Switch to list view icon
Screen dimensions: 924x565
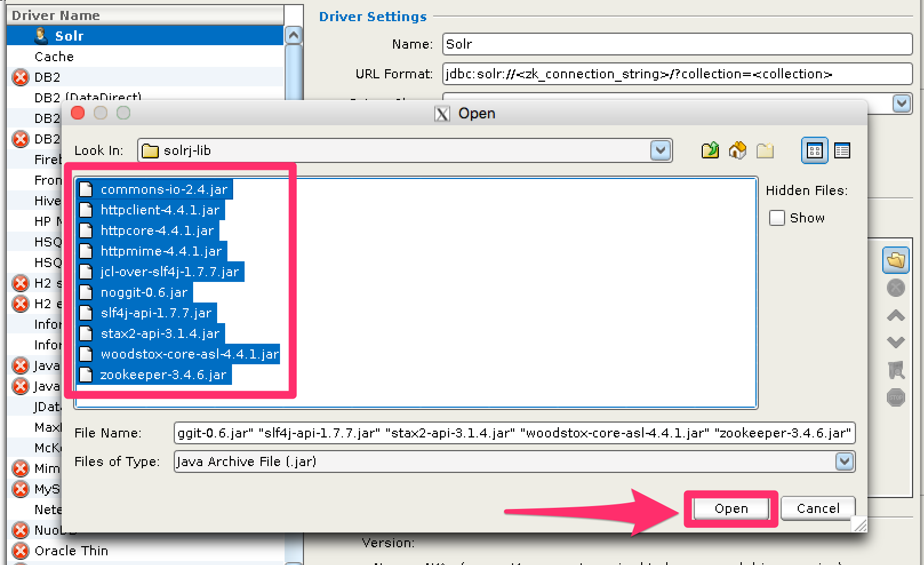(814, 151)
